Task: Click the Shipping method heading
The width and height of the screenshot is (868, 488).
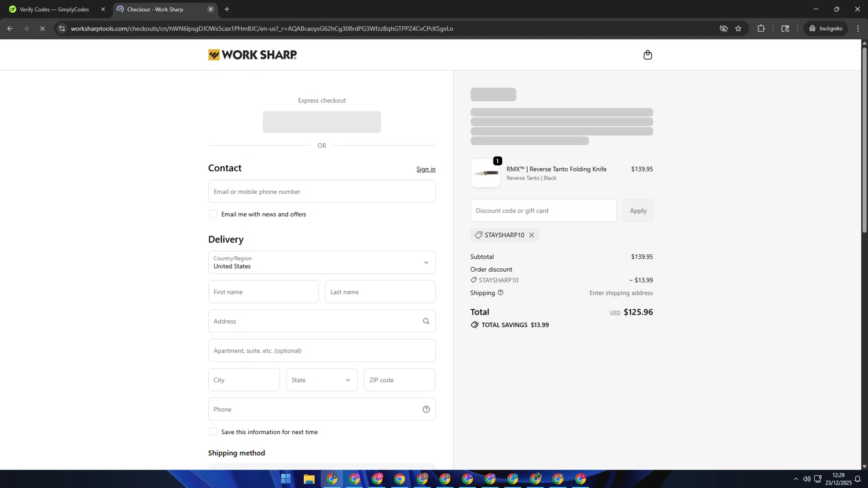Action: 237,453
